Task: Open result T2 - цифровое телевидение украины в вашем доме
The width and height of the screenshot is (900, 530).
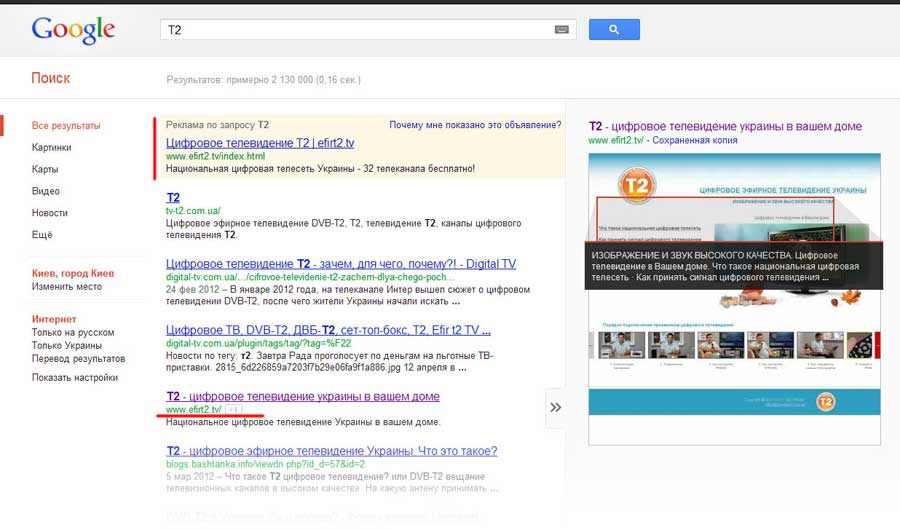Action: [303, 396]
